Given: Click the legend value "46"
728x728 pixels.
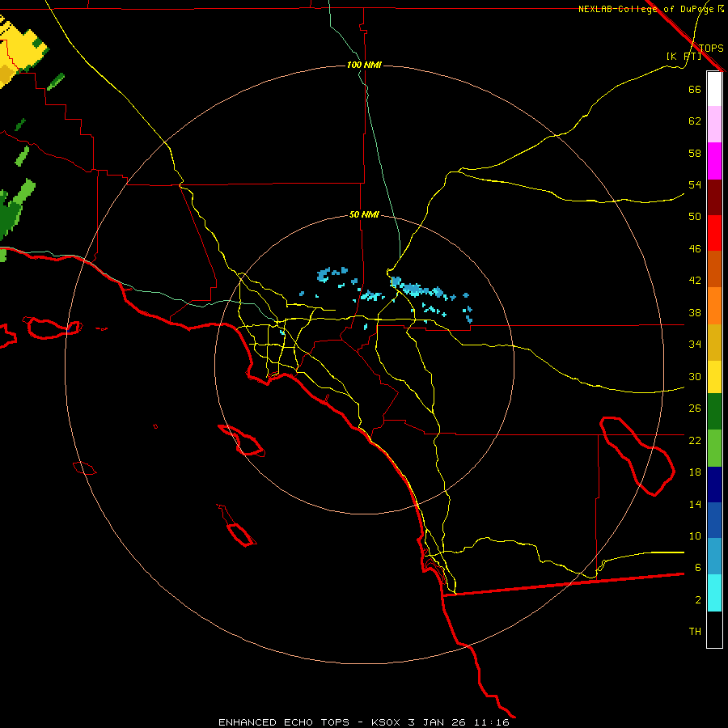Looking at the screenshot, I should pyautogui.click(x=695, y=249).
